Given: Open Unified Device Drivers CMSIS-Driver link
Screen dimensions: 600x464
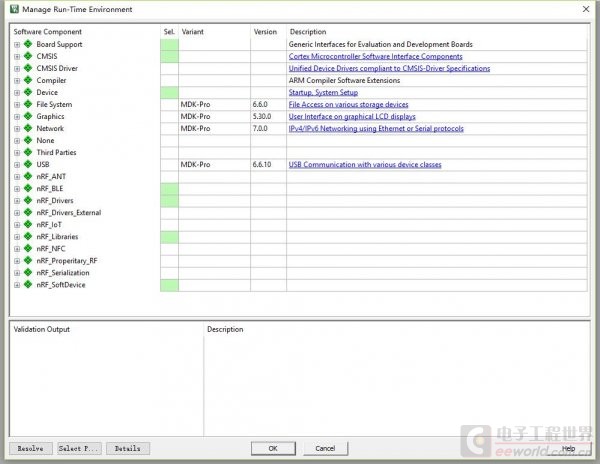Looking at the screenshot, I should click(x=389, y=68).
